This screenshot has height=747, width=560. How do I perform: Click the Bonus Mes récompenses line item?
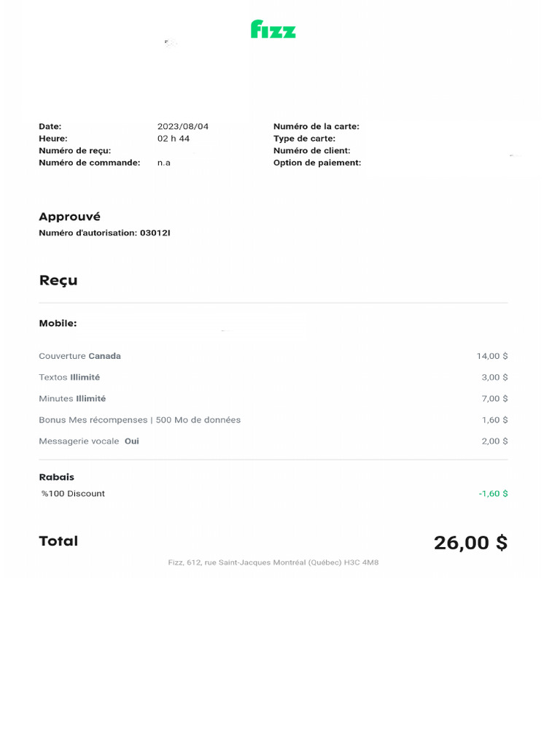pos(139,419)
